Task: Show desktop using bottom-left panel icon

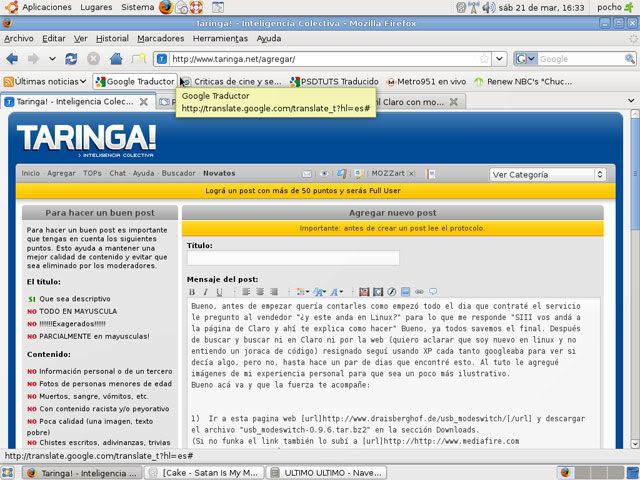Action: 8,473
